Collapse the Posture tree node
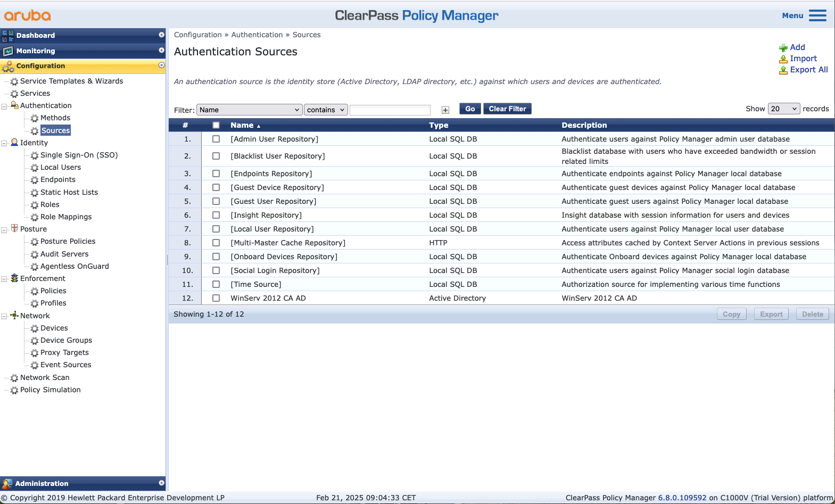 4,229
